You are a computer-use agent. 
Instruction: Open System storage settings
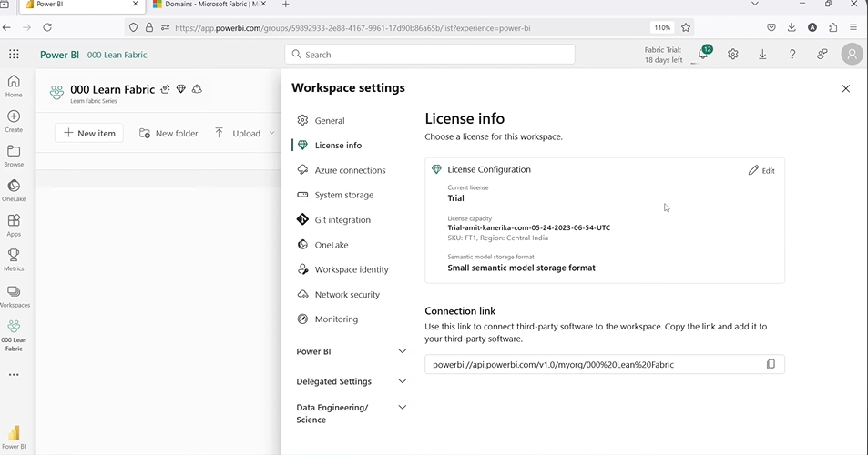click(x=335, y=195)
